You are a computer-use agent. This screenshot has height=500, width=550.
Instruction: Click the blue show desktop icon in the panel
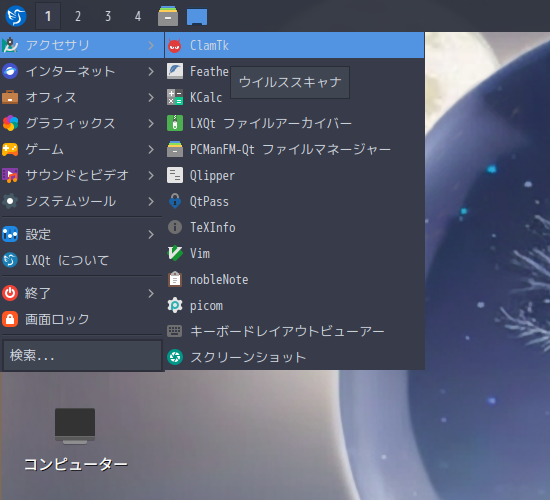tap(197, 17)
